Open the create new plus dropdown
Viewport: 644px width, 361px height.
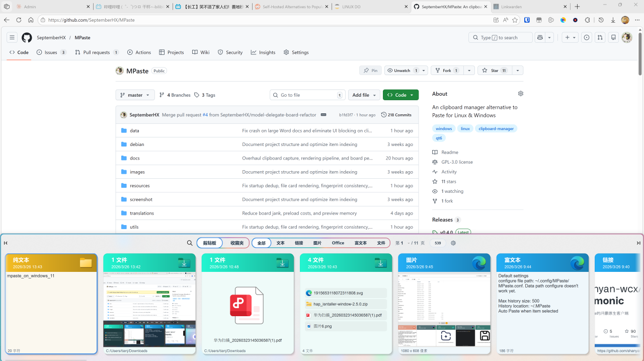click(x=571, y=38)
